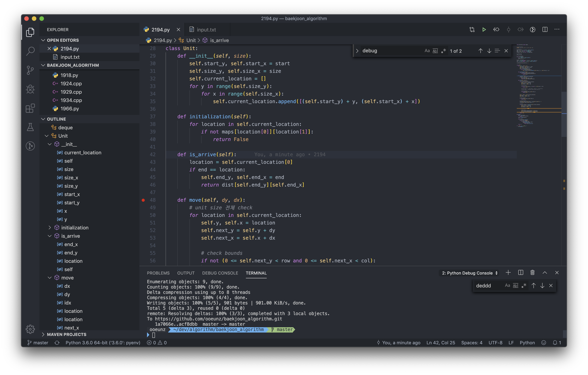Screen dimensions: 588x375
Task: Open the Debug view bug icon
Action: point(30,89)
